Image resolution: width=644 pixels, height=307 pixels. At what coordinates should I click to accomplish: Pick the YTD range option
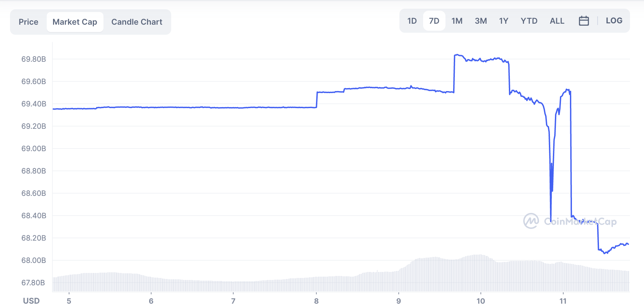coord(529,21)
